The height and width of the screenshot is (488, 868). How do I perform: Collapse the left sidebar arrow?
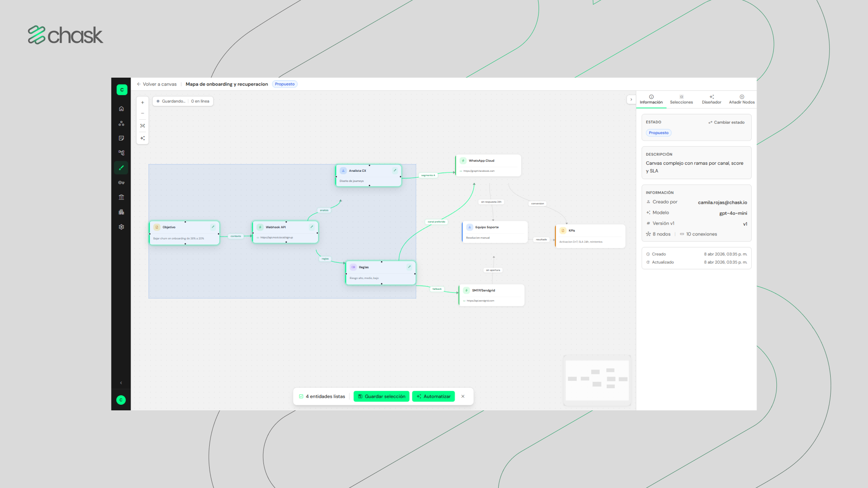(x=121, y=383)
